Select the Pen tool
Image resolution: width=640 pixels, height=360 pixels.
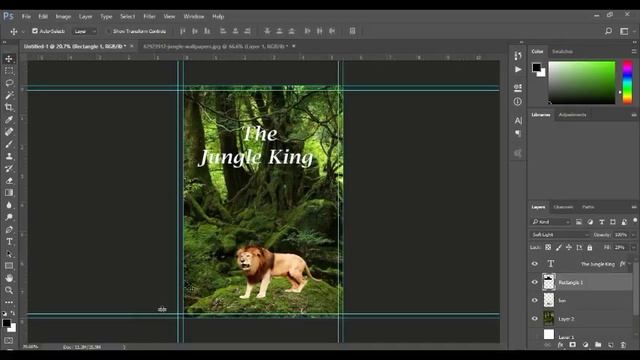(x=9, y=229)
